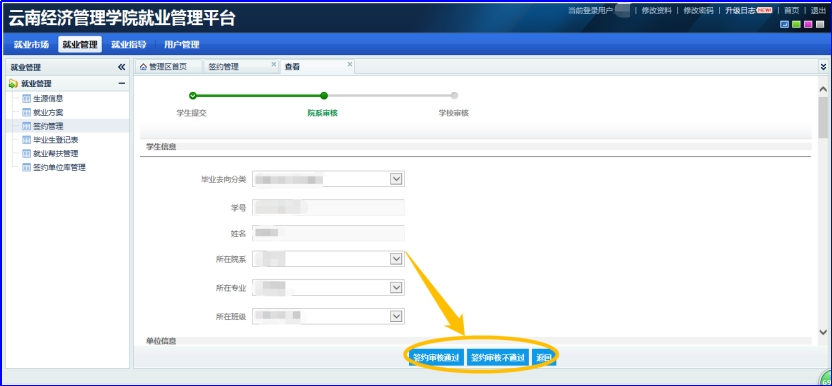
Task: Open 毕业生登记表 in the sidebar tree
Action: coord(56,140)
